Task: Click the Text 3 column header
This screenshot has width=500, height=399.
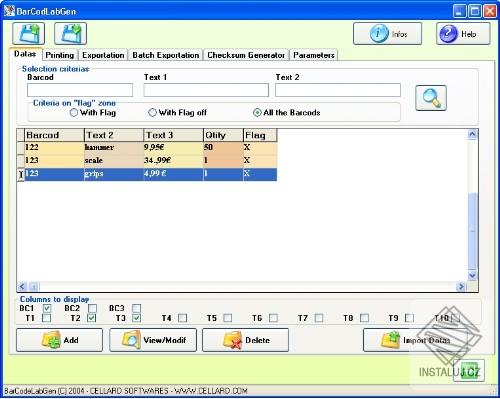Action: pos(173,135)
